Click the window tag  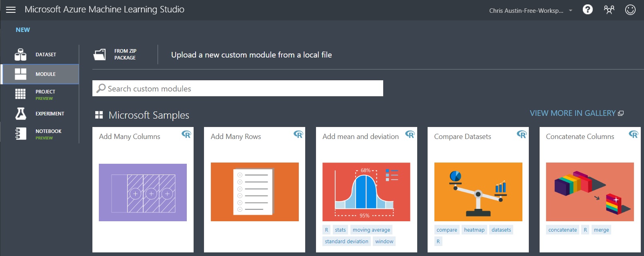click(384, 242)
